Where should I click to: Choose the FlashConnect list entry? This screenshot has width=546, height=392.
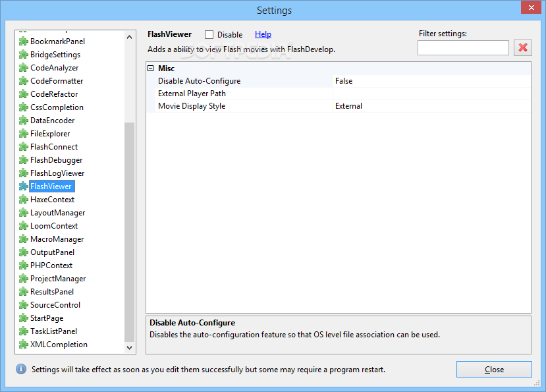click(x=54, y=147)
